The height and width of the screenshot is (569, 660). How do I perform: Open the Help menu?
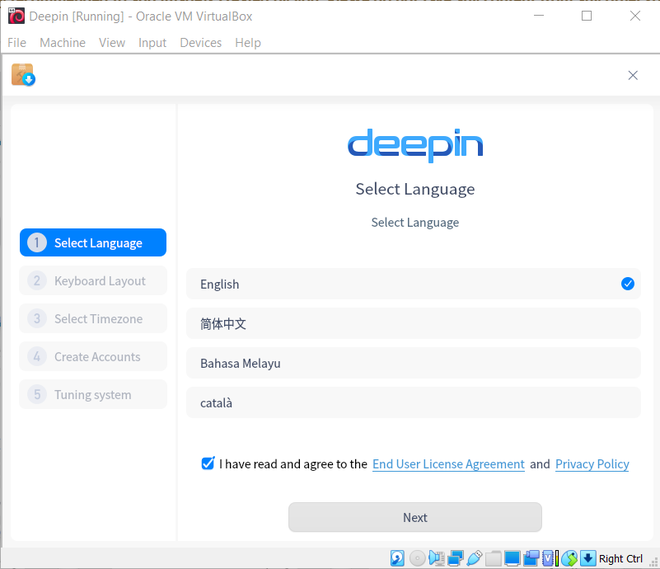pos(248,43)
